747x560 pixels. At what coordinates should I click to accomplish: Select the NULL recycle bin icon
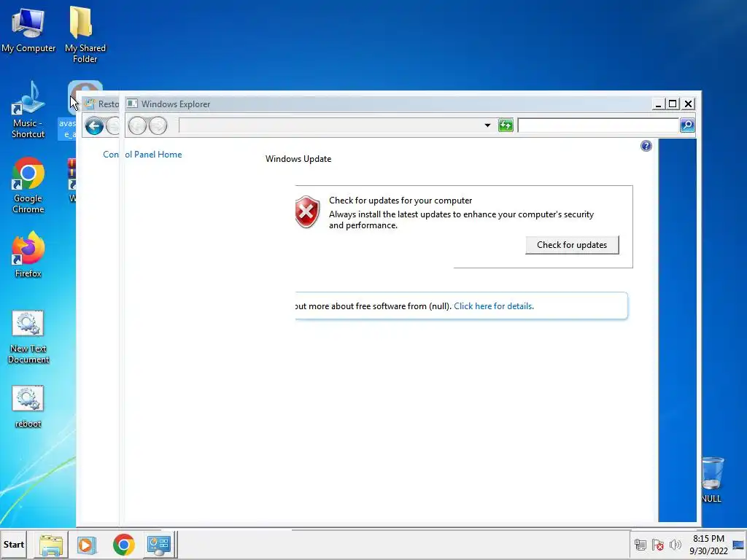coord(712,481)
